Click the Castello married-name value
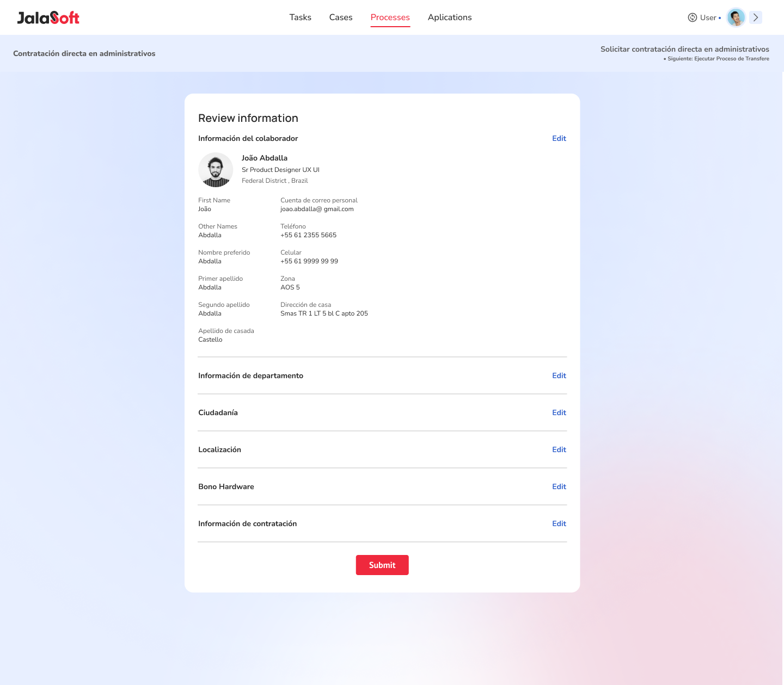The height and width of the screenshot is (685, 784). coord(210,340)
